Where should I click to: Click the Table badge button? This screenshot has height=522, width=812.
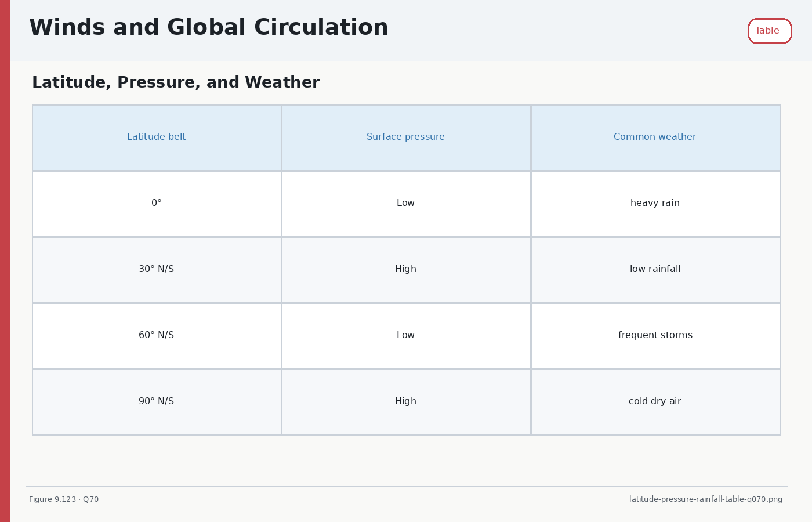[x=770, y=31]
